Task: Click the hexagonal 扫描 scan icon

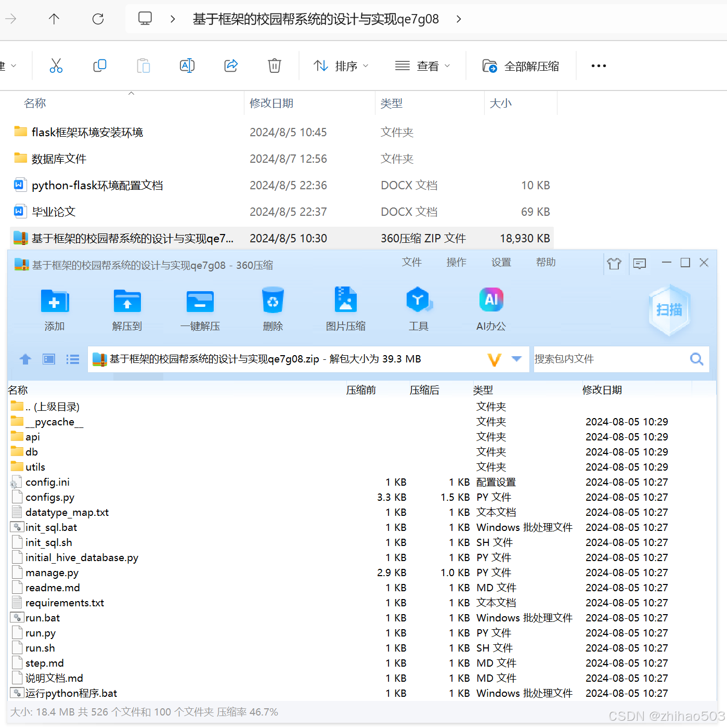Action: [x=669, y=309]
